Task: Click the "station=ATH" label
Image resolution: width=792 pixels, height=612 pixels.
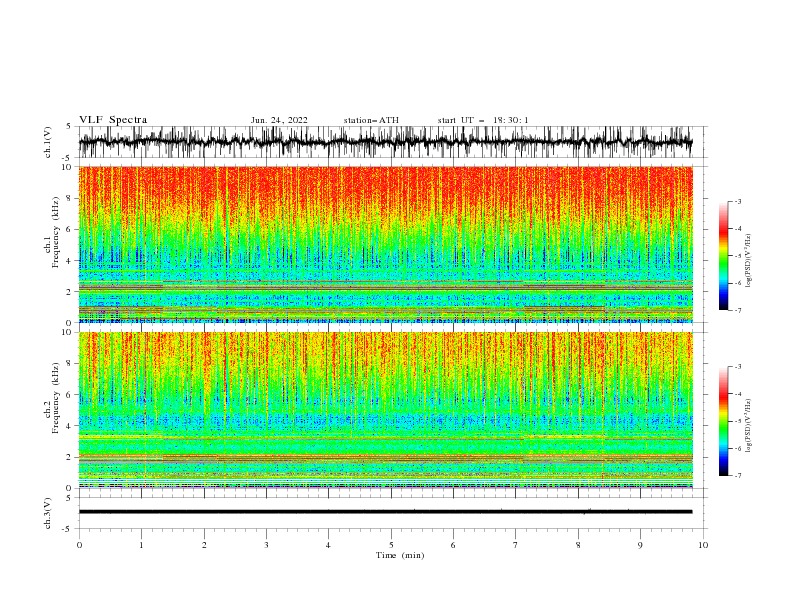Action: click(371, 120)
